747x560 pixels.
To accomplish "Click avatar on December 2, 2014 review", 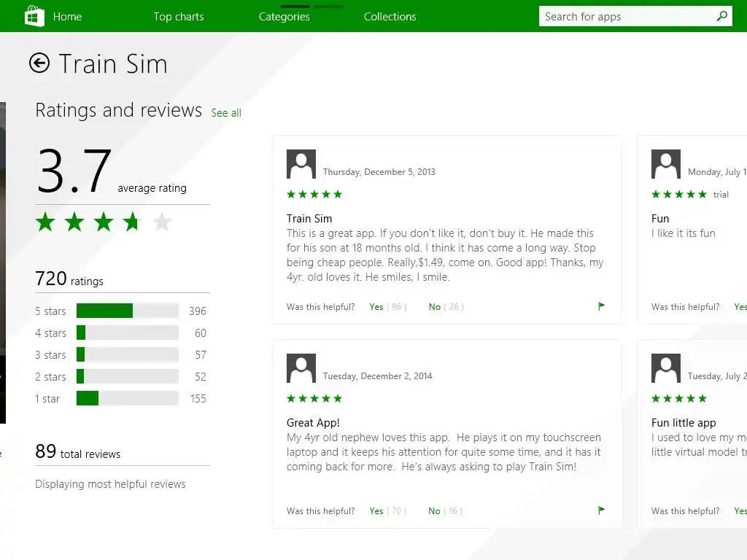I will [301, 368].
